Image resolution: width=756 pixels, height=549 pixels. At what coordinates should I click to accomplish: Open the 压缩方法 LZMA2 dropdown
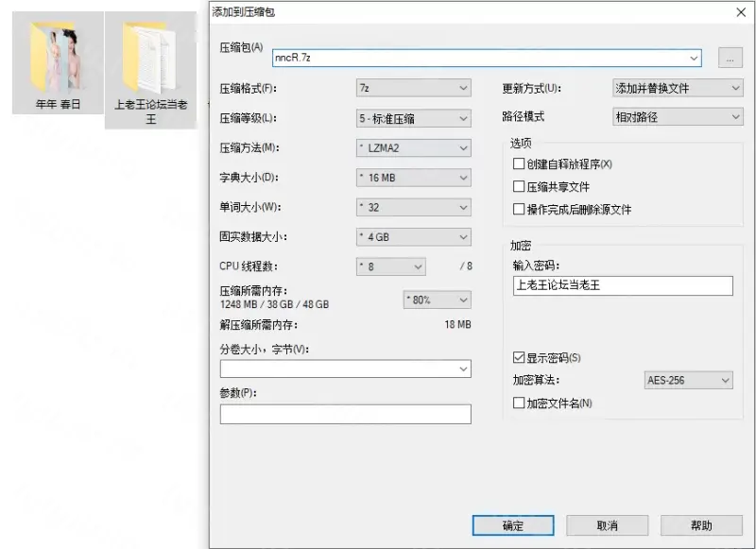(413, 147)
